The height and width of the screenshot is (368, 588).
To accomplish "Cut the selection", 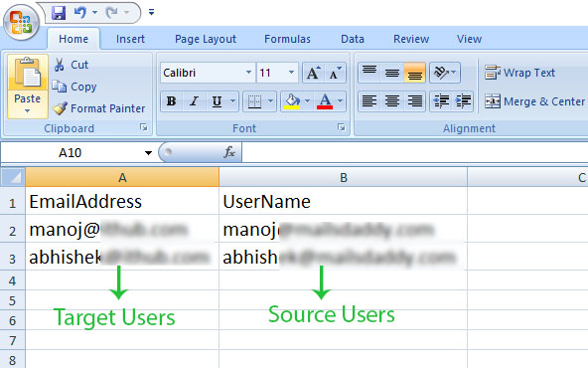I will tap(72, 65).
